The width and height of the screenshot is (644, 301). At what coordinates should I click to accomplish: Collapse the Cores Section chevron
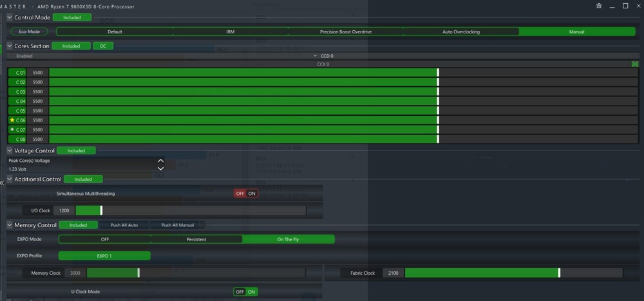click(10, 46)
